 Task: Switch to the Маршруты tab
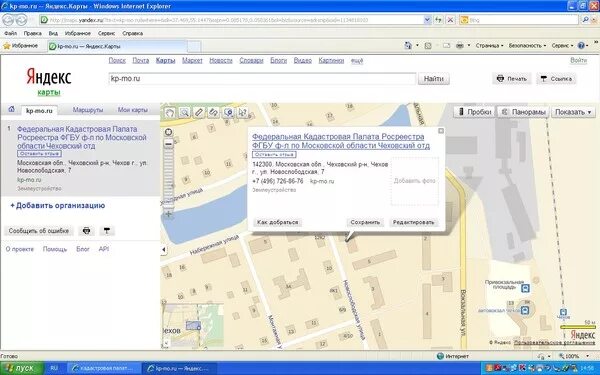(x=88, y=110)
